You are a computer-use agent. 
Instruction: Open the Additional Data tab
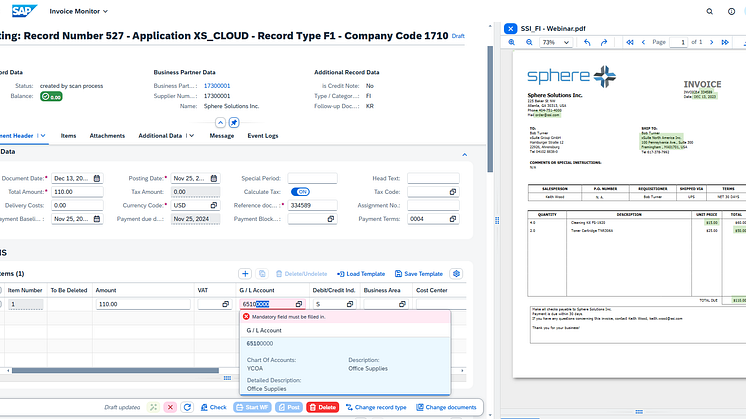point(160,136)
